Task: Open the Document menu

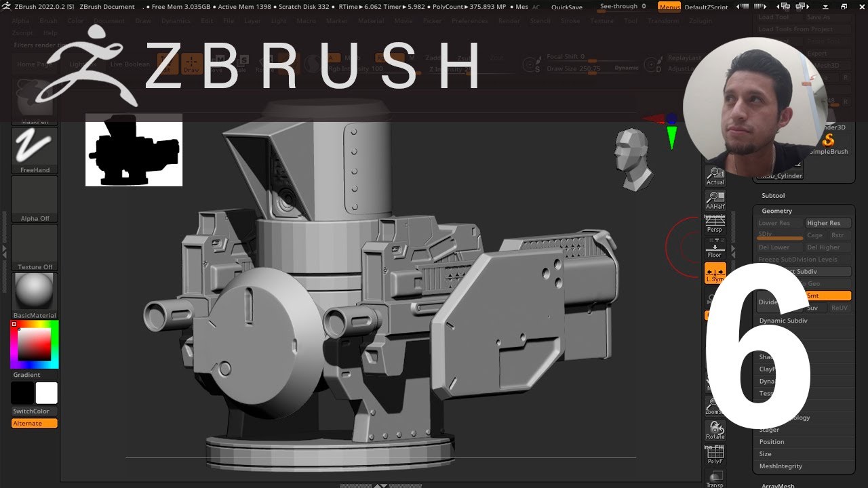Action: pyautogui.click(x=109, y=21)
